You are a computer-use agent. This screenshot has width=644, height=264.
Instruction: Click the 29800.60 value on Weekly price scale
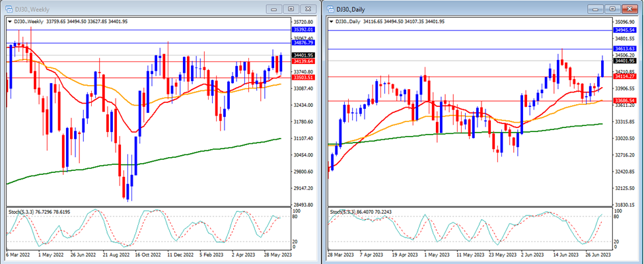(x=304, y=172)
